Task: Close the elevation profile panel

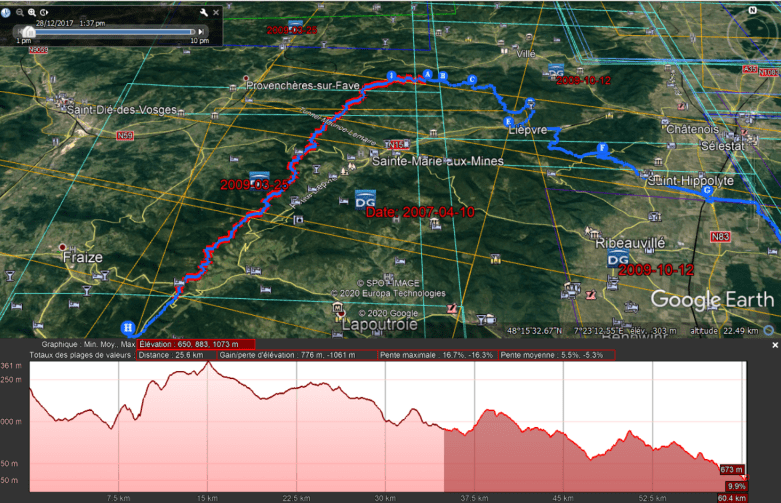Action: pos(774,344)
